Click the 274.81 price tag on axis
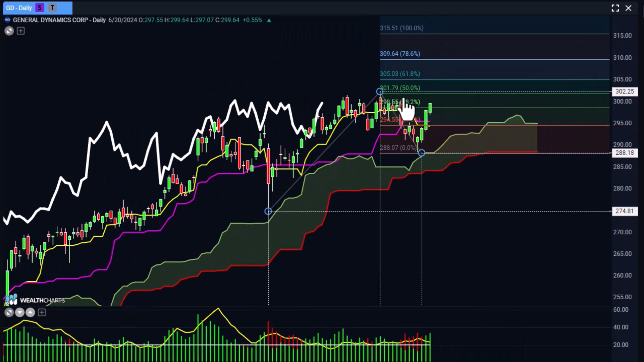Viewport: 644px width, 362px height. (625, 211)
